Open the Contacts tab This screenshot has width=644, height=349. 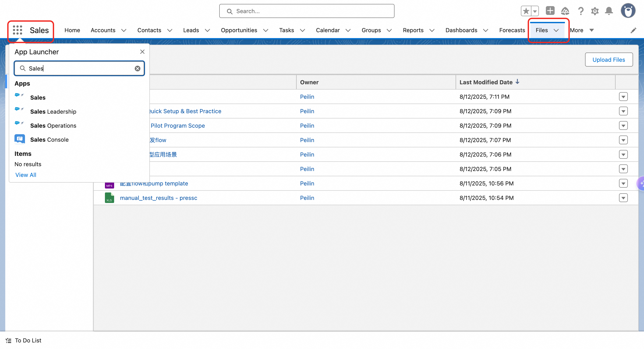[149, 30]
